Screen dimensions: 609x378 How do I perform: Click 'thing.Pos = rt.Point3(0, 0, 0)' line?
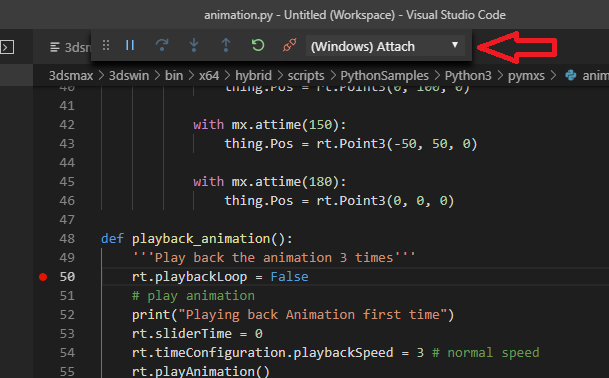(339, 201)
